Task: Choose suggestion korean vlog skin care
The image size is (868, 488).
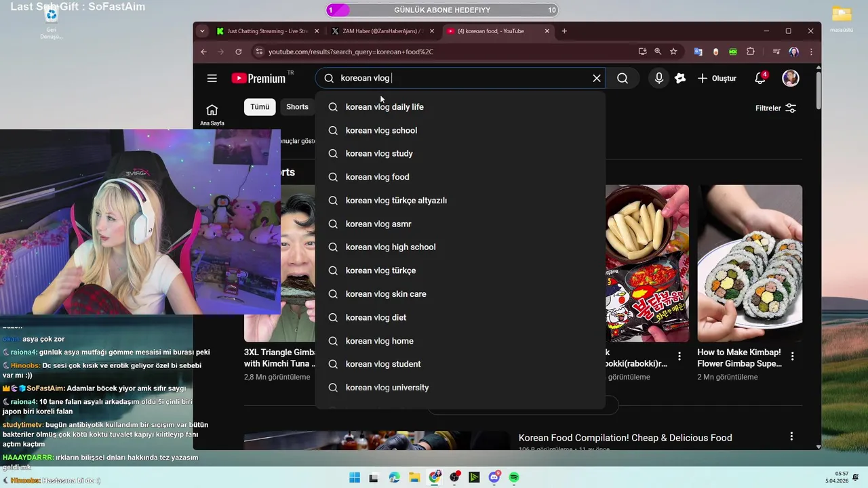Action: [460, 294]
